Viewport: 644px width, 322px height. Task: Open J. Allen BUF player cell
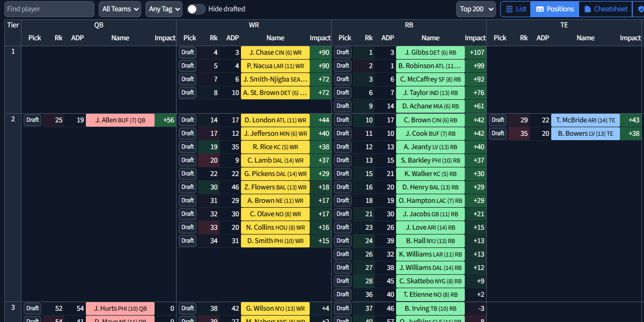pos(120,120)
